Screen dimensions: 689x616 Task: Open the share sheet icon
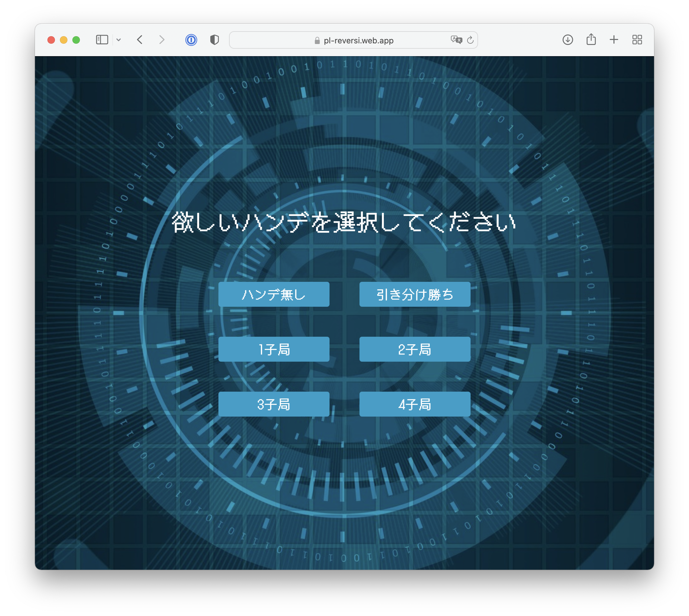coord(591,39)
